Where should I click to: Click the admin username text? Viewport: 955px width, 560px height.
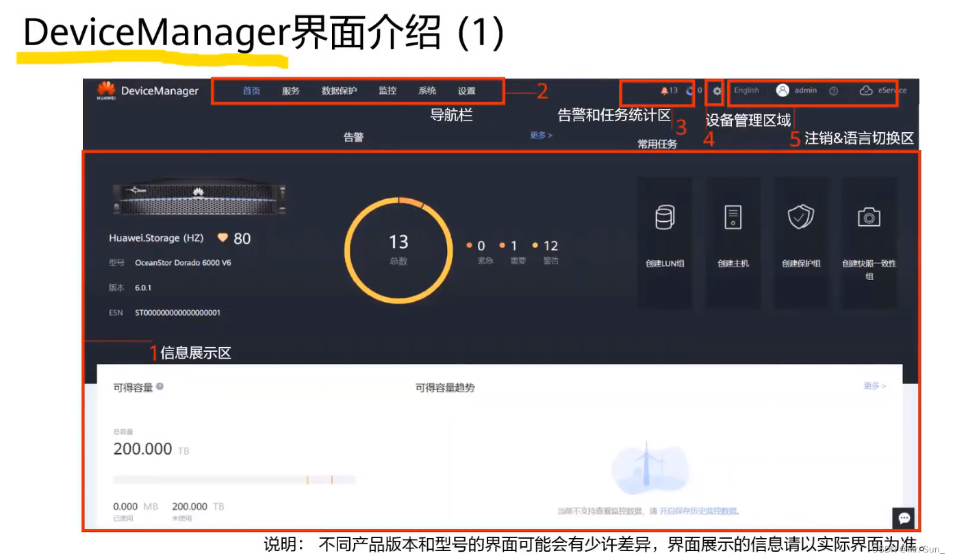point(806,90)
